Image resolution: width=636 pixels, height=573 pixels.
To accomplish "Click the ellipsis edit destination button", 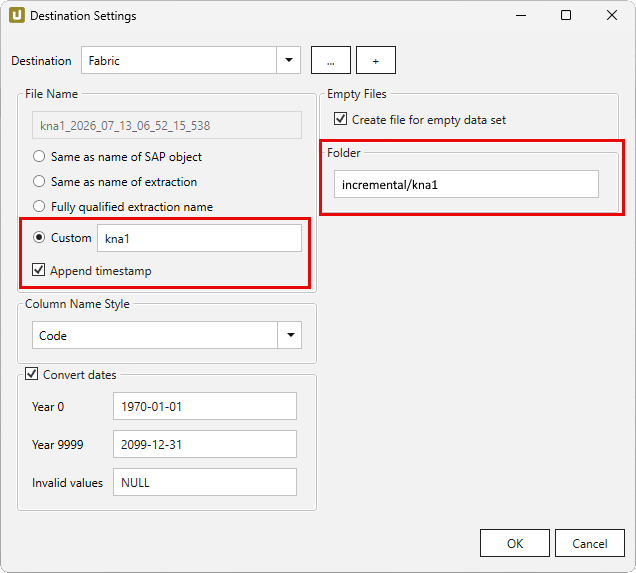I will pyautogui.click(x=331, y=60).
